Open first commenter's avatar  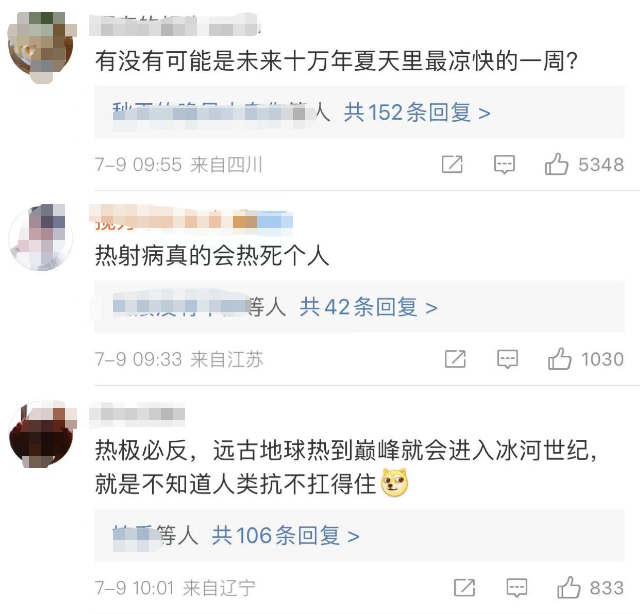click(x=42, y=45)
